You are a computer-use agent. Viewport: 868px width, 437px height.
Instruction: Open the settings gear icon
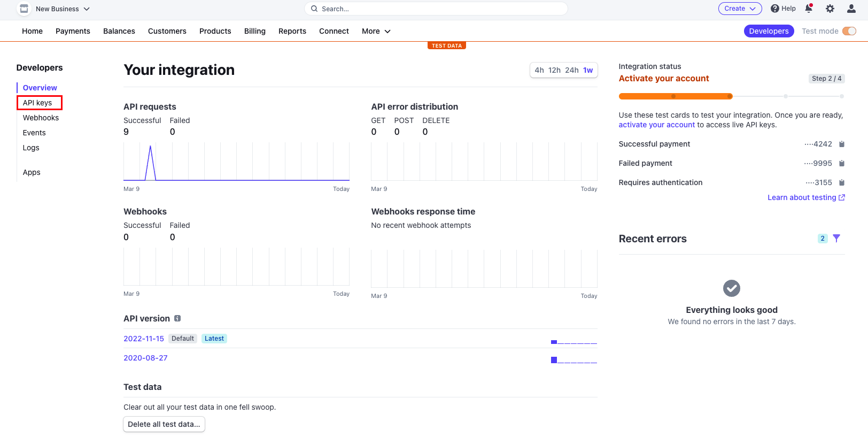(830, 9)
